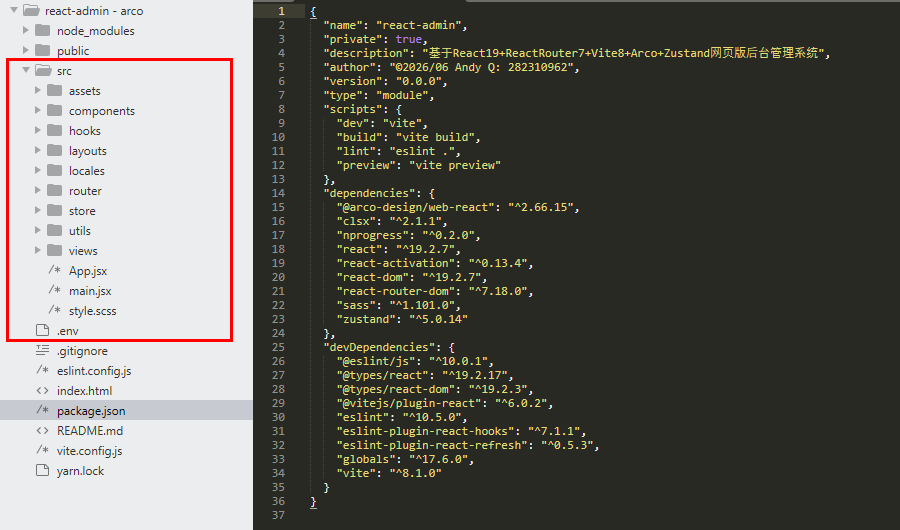Collapse the src folder arrow
The width and height of the screenshot is (900, 530).
(x=26, y=70)
